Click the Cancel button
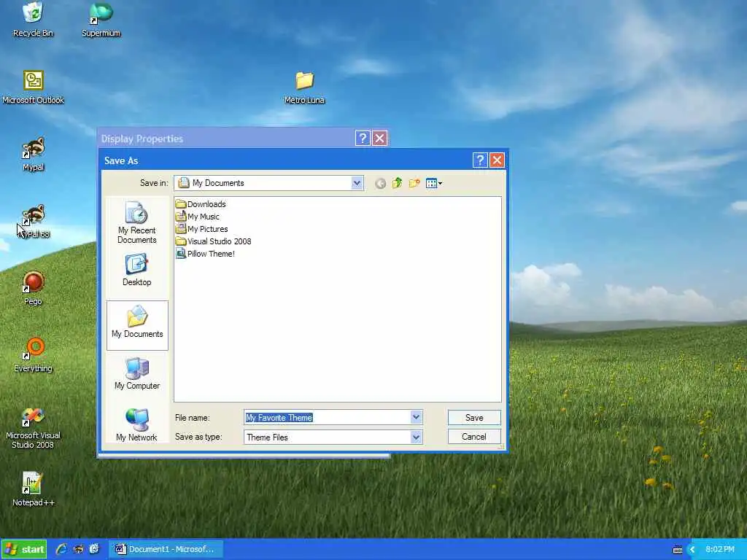747x560 pixels. click(x=474, y=437)
